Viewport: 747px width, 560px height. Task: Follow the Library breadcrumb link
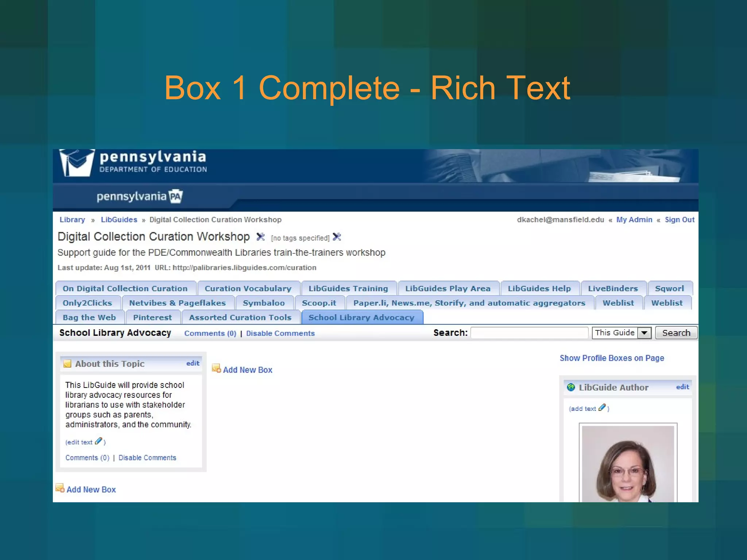pyautogui.click(x=72, y=219)
